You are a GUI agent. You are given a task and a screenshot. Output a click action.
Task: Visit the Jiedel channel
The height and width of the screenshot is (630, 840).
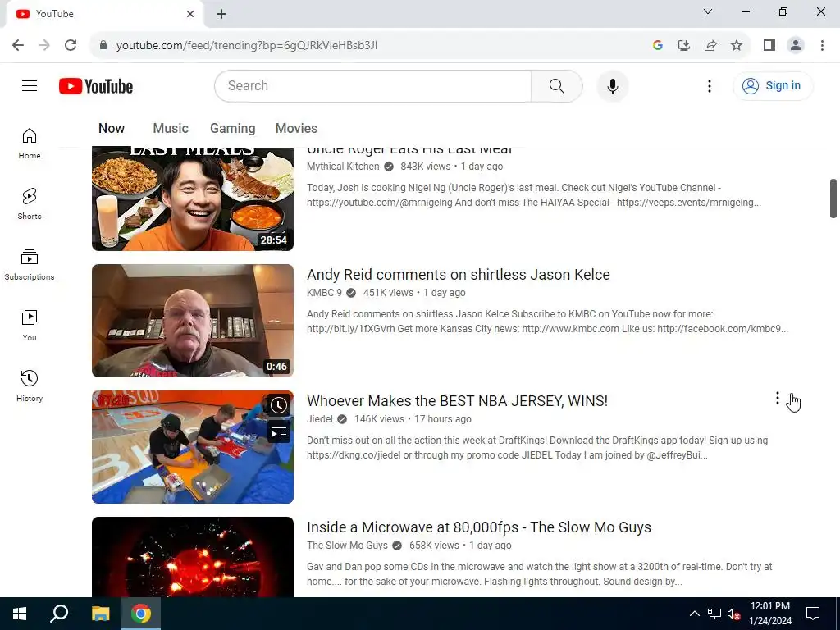(320, 419)
